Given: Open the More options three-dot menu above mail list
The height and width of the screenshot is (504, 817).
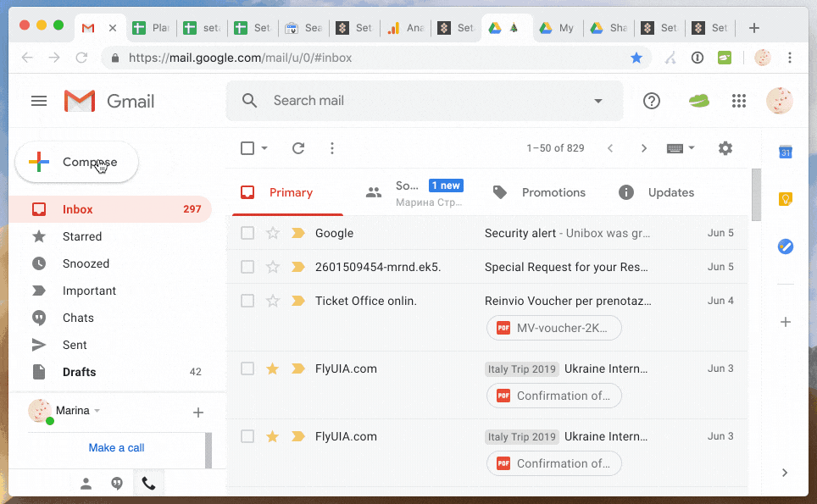Looking at the screenshot, I should click(x=332, y=148).
